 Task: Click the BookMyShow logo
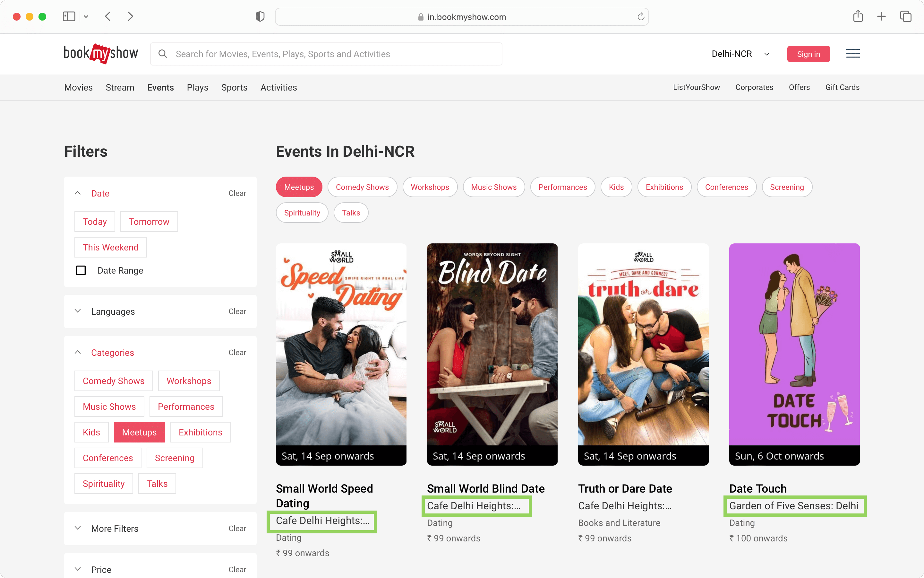[x=101, y=54]
